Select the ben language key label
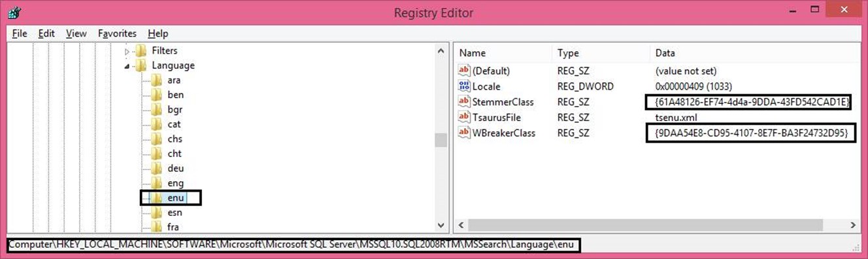 175,95
